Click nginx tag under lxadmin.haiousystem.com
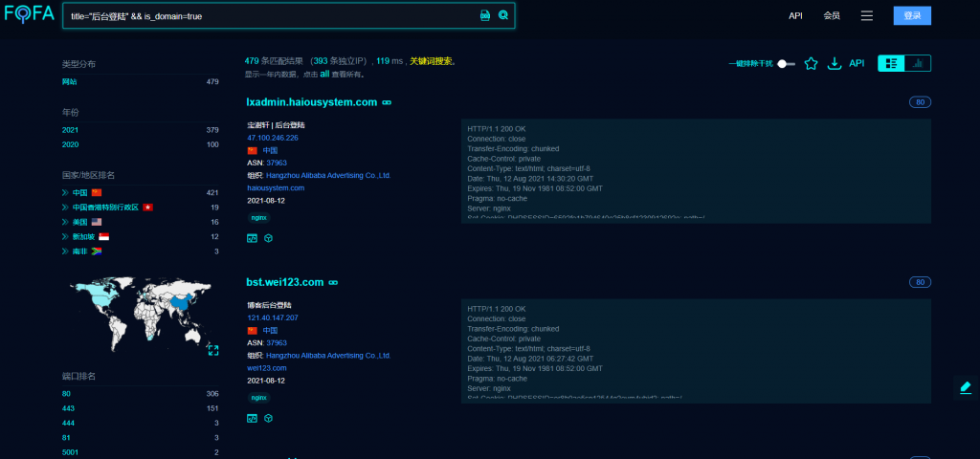Viewport: 980px width, 459px height. tap(258, 217)
